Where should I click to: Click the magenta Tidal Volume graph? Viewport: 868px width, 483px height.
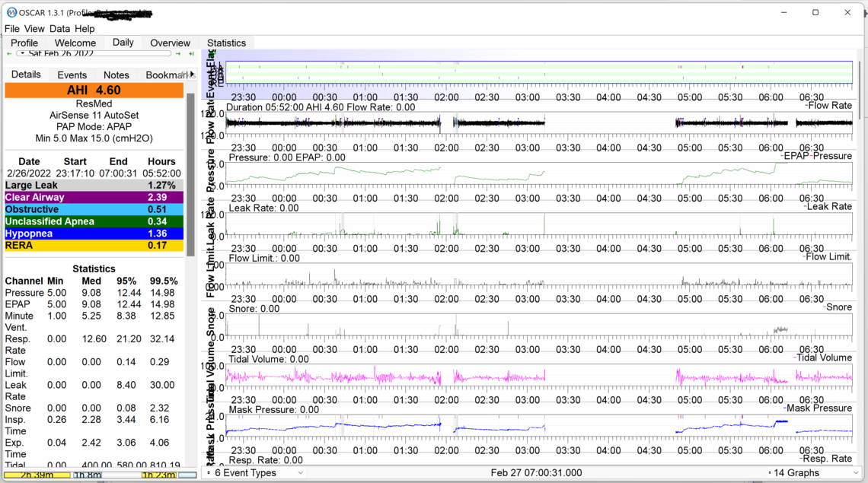point(538,377)
